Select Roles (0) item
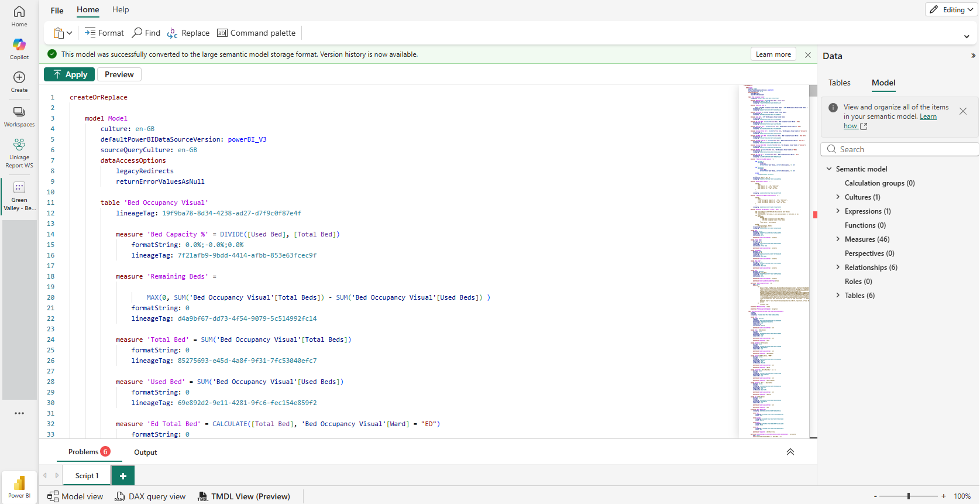This screenshot has height=504, width=980. 858,282
